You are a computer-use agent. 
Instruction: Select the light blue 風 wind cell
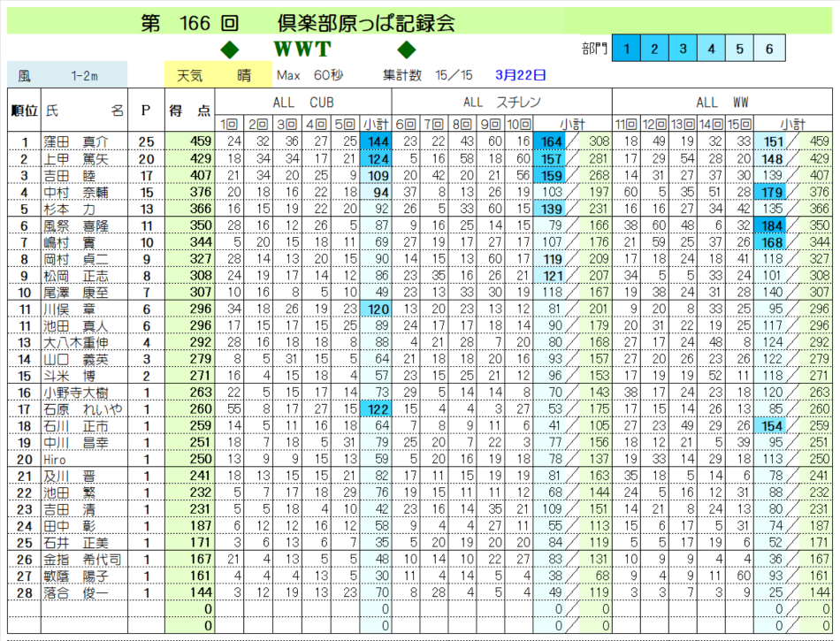(x=67, y=75)
